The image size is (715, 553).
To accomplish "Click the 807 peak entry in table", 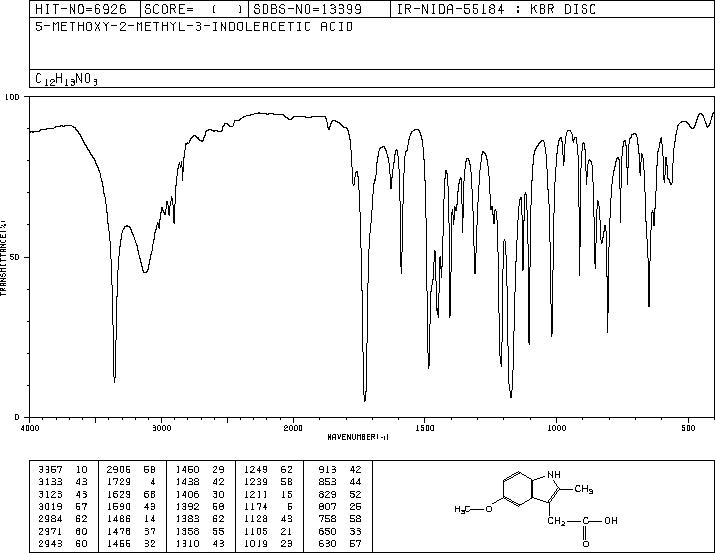I will coord(340,506).
